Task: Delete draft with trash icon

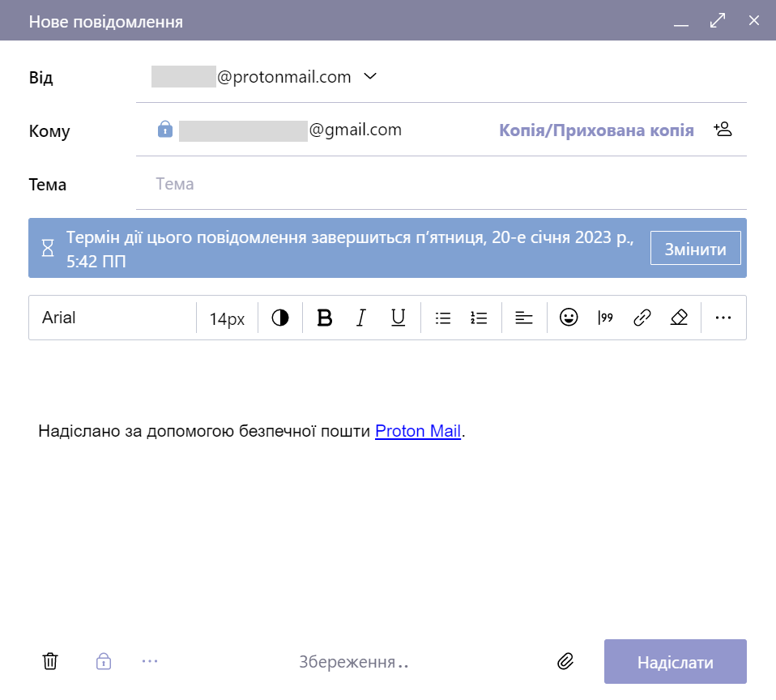Action: (50, 661)
